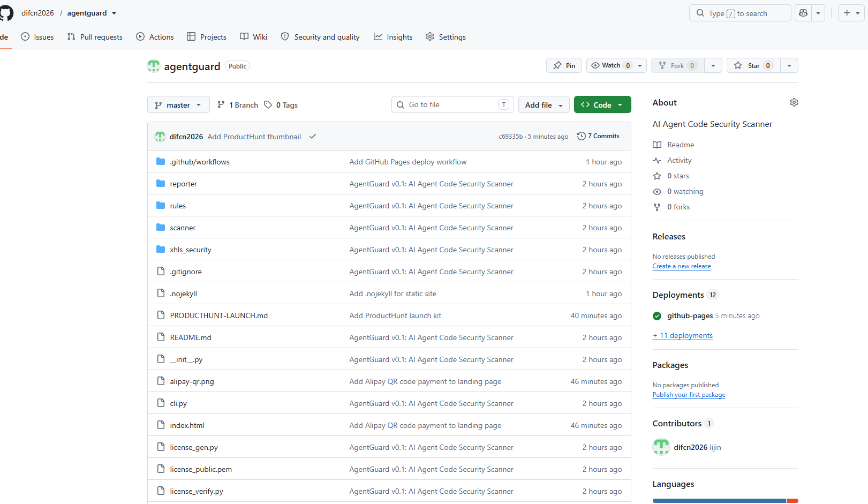Expand the repository switcher arrow beside agentguard
This screenshot has height=504, width=868.
[x=114, y=13]
